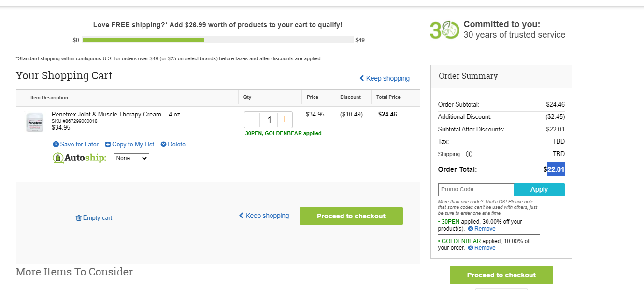Remove the 30PEN promo code
The image size is (644, 290).
[x=482, y=229]
